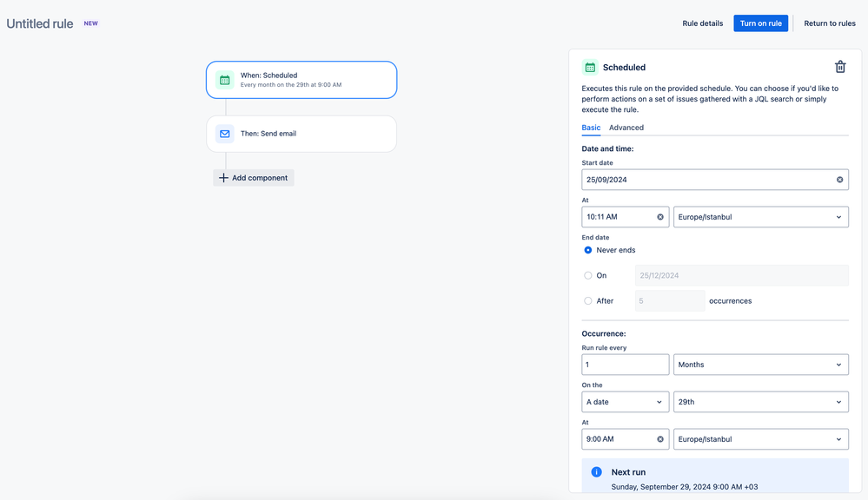The width and height of the screenshot is (868, 500).
Task: Click the Turn on rule button
Action: pos(760,23)
